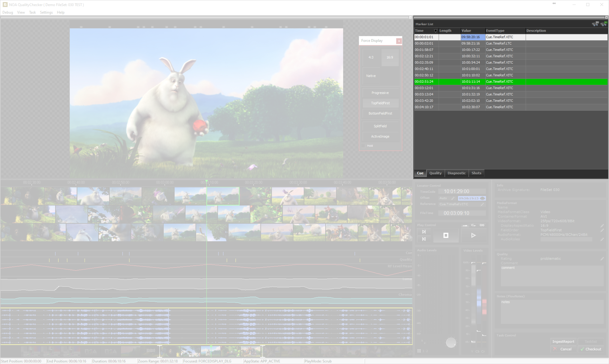Click in the FlowNotes notes text box
The height and width of the screenshot is (364, 609).
(552, 312)
